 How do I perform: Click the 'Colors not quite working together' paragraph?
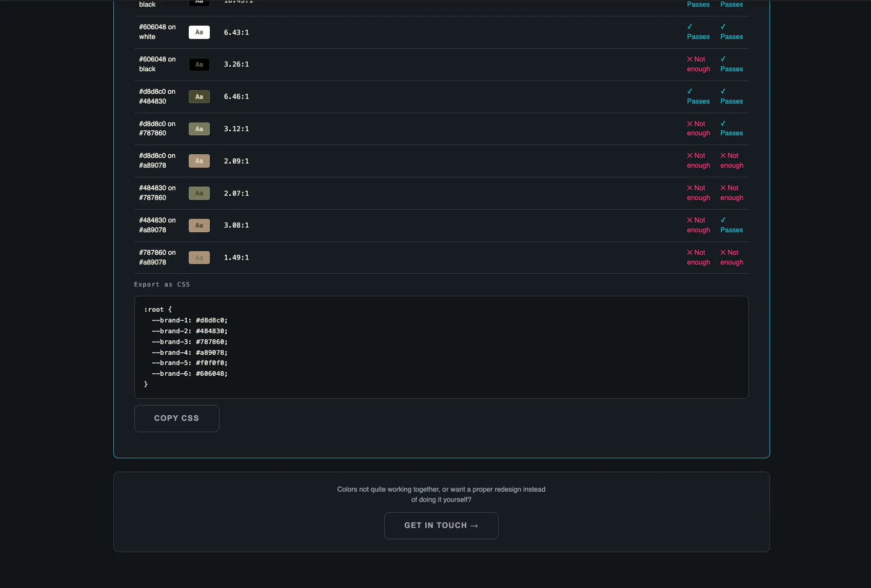[x=441, y=495]
